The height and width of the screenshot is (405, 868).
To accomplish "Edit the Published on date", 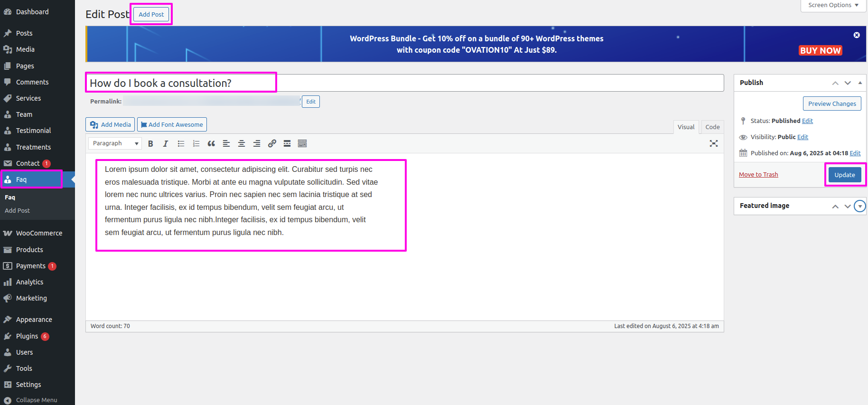I will click(855, 153).
